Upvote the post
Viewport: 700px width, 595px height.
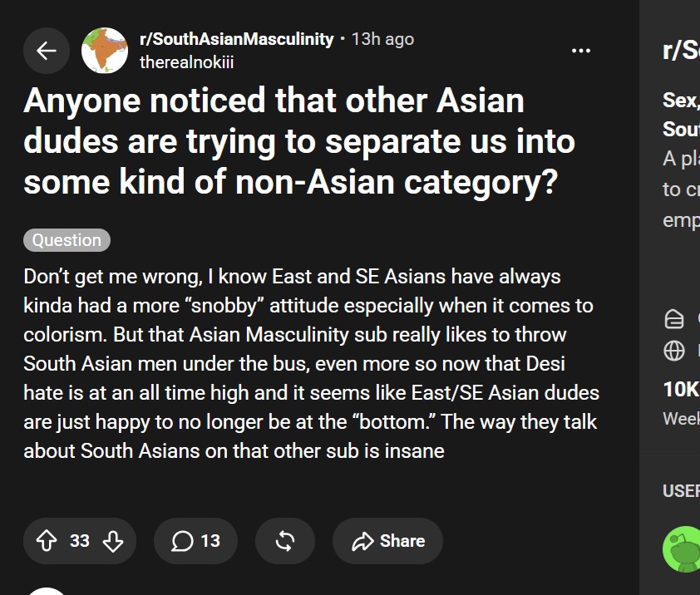47,540
